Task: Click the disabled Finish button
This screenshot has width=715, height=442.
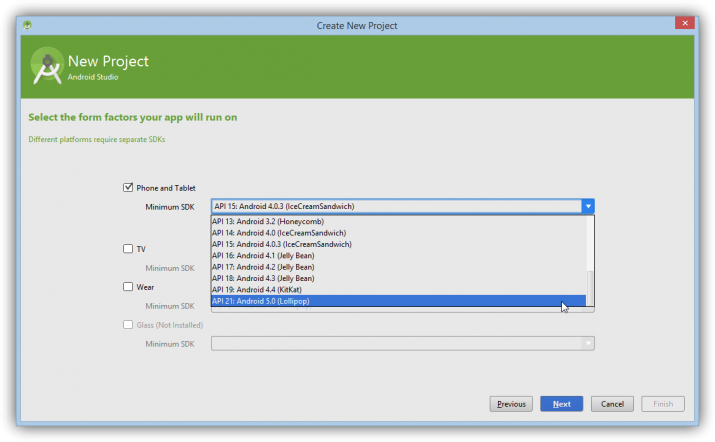Action: tap(663, 404)
